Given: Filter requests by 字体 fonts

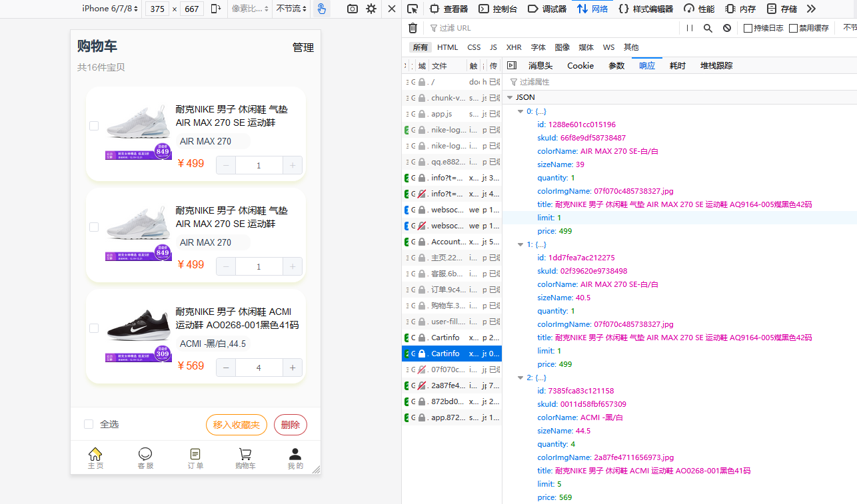Looking at the screenshot, I should (538, 47).
